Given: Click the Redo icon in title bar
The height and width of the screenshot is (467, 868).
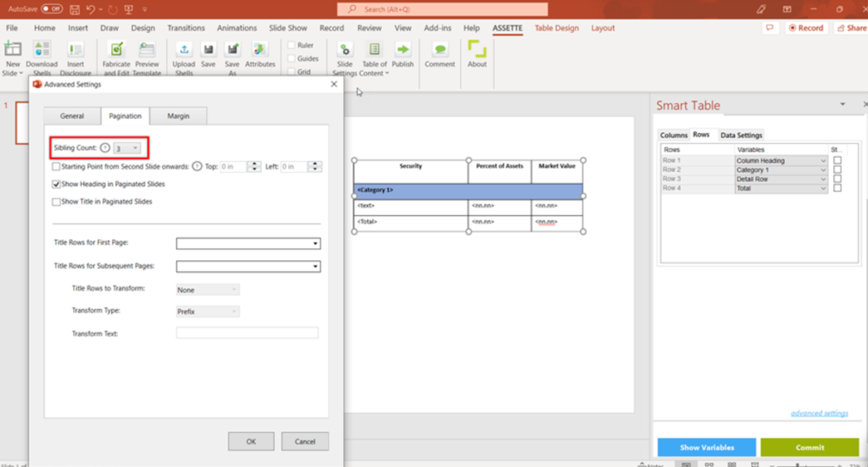Looking at the screenshot, I should pyautogui.click(x=113, y=9).
